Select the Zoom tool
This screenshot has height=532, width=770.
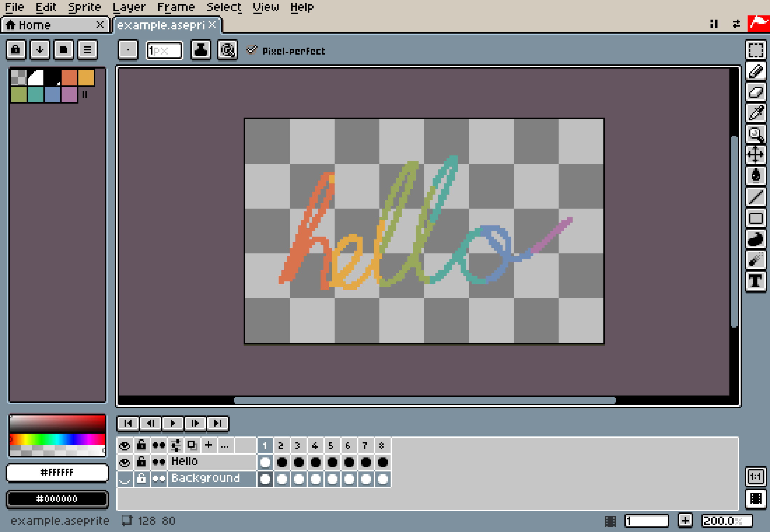point(756,134)
